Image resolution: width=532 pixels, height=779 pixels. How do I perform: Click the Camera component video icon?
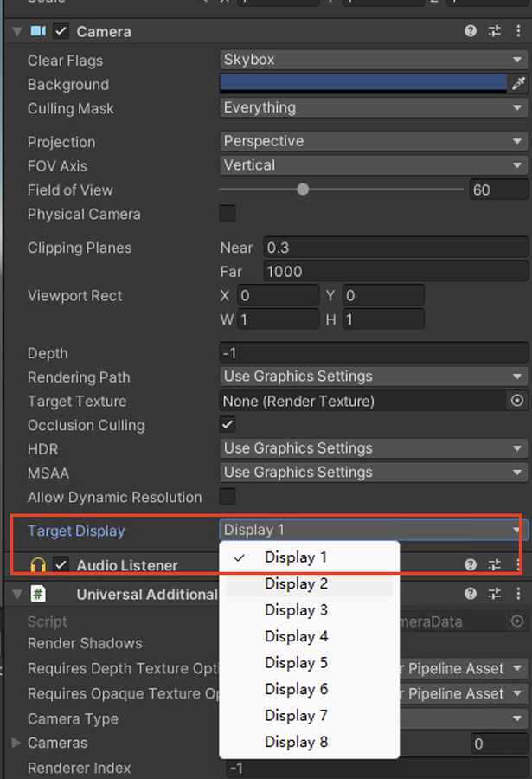coord(38,31)
